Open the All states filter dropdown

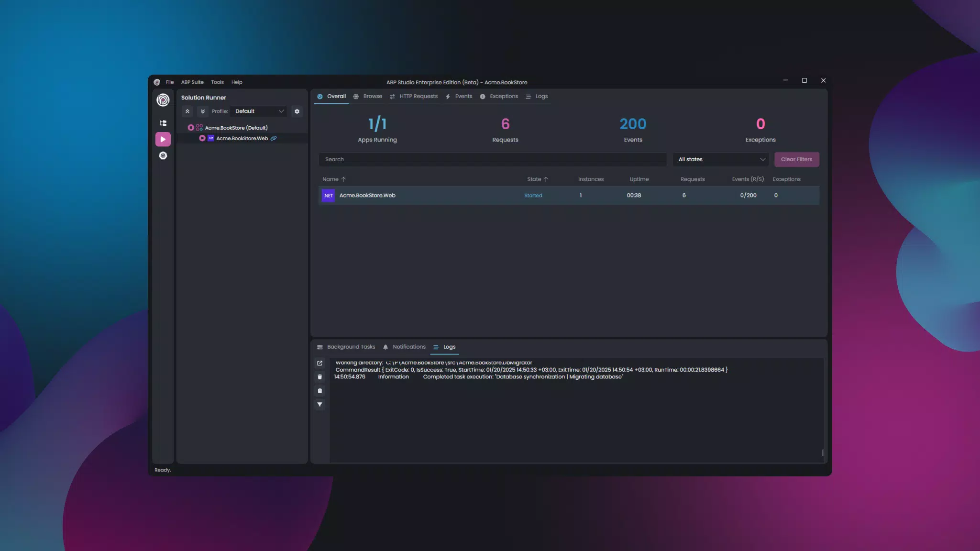(721, 159)
